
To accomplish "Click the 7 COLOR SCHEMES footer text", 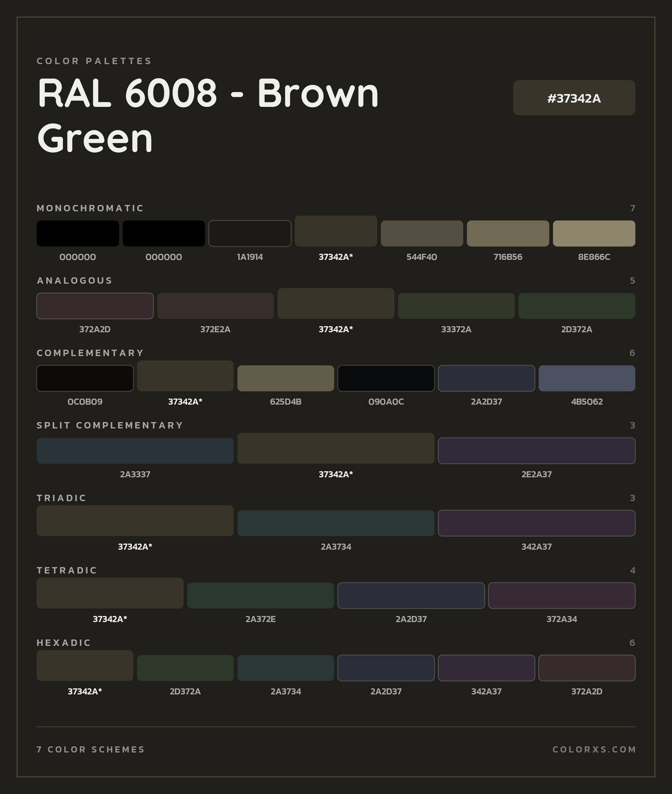I will [x=91, y=749].
